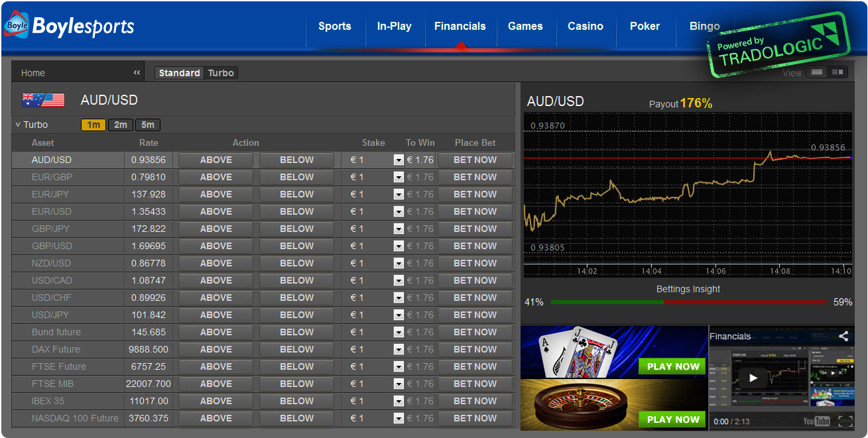Click the Home breadcrumb link
The height and width of the screenshot is (438, 868).
[33, 73]
